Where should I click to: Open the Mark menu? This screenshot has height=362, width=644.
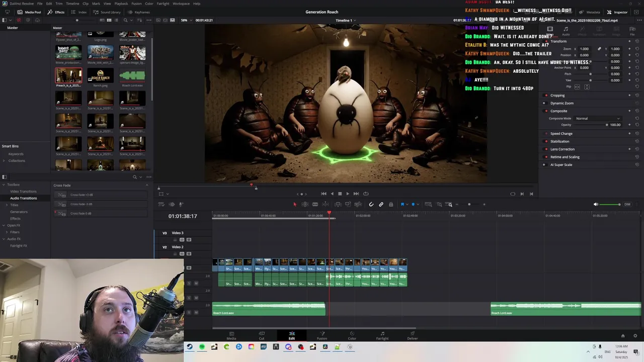tap(96, 4)
